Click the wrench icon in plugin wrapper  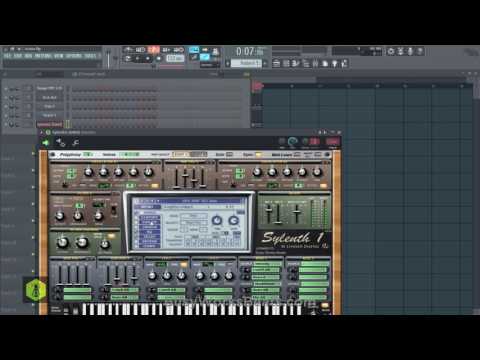75,143
